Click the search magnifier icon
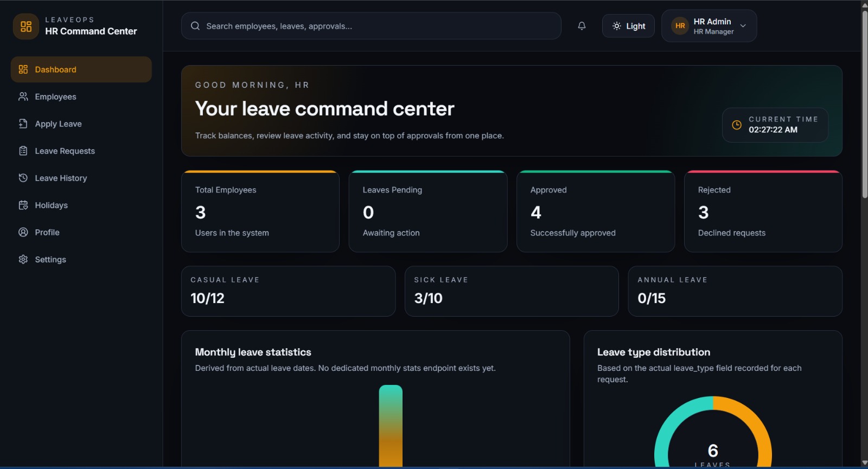The image size is (868, 469). (x=195, y=26)
